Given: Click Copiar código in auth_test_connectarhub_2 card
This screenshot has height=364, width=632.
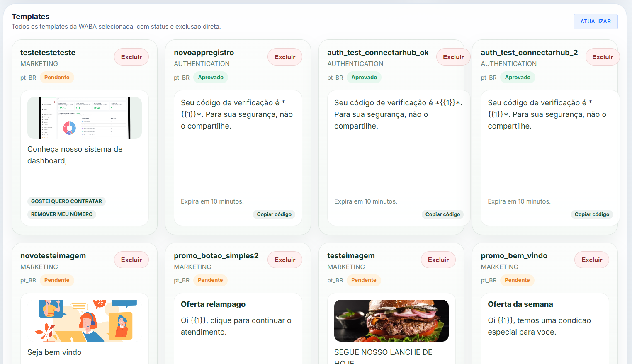Looking at the screenshot, I should coord(591,214).
